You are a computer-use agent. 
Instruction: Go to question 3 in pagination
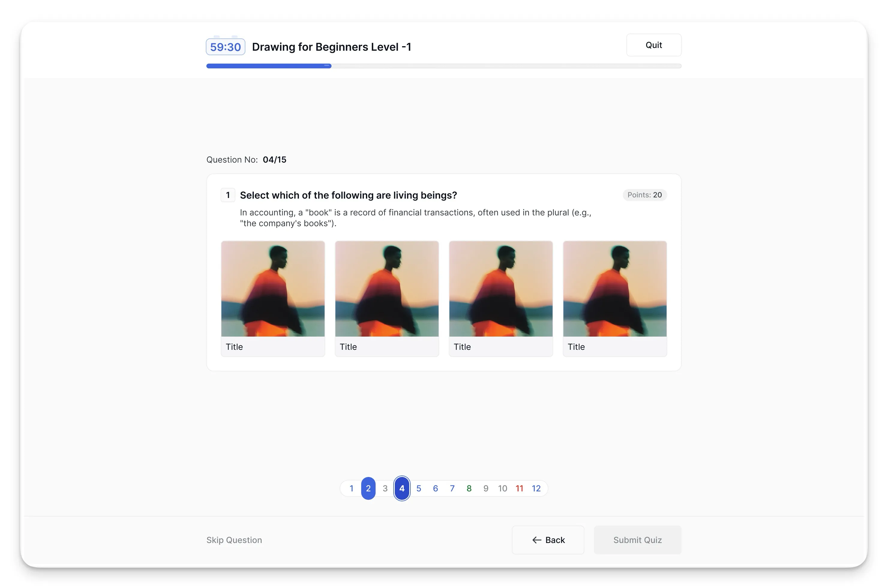click(x=385, y=488)
